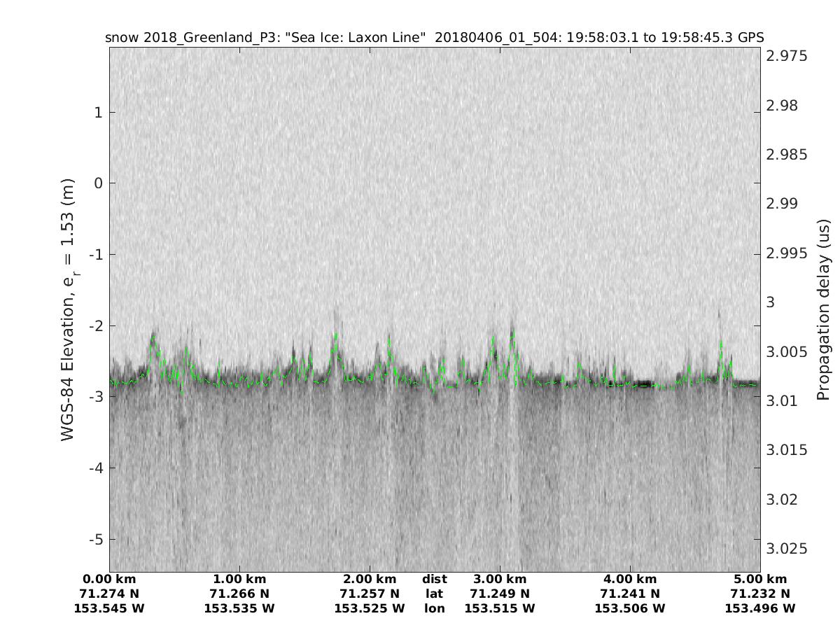Click the 3.01 propagation delay tick
The height and width of the screenshot is (630, 840).
pos(783,400)
